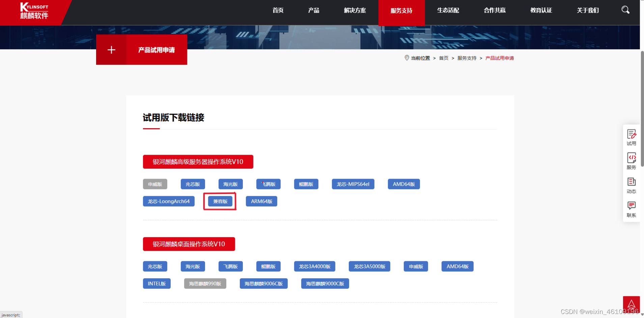Viewport: 644px width, 318px height.
Task: Select server 飞腾版 button
Action: point(269,184)
